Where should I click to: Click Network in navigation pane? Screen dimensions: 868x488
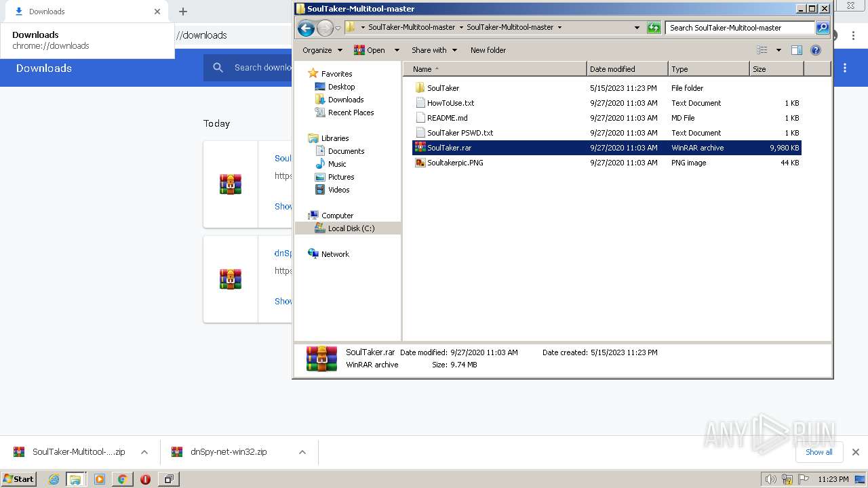[335, 254]
